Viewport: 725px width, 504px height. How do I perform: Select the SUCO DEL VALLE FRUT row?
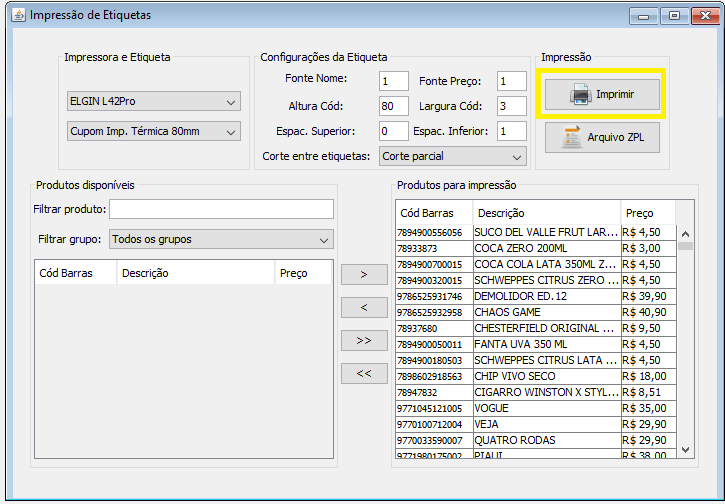(x=536, y=232)
